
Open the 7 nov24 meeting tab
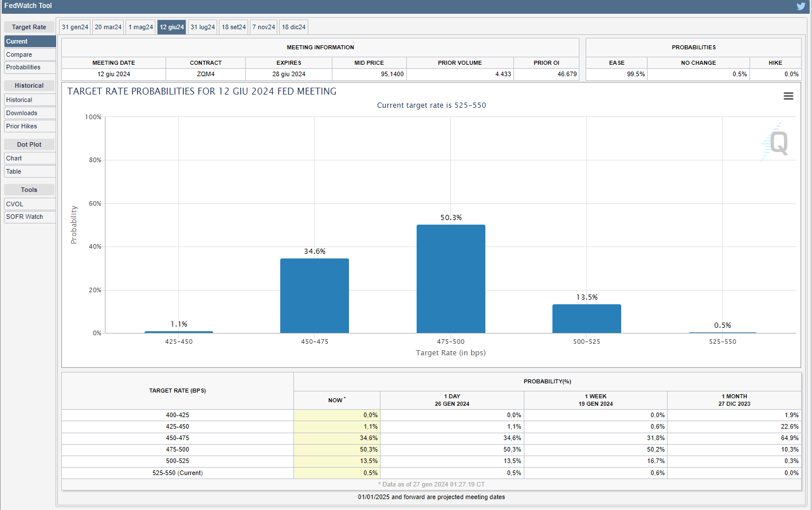click(x=264, y=27)
